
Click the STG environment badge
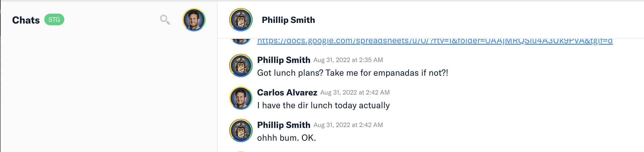coord(54,20)
